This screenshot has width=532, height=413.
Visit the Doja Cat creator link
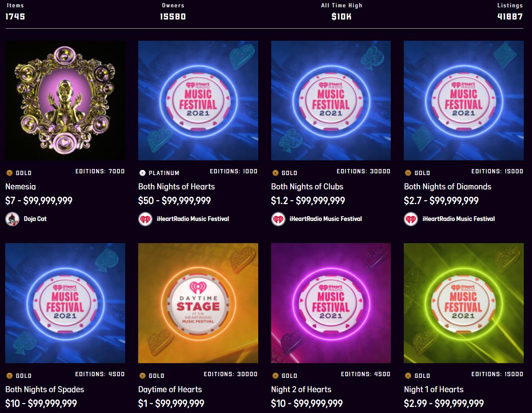(x=35, y=219)
